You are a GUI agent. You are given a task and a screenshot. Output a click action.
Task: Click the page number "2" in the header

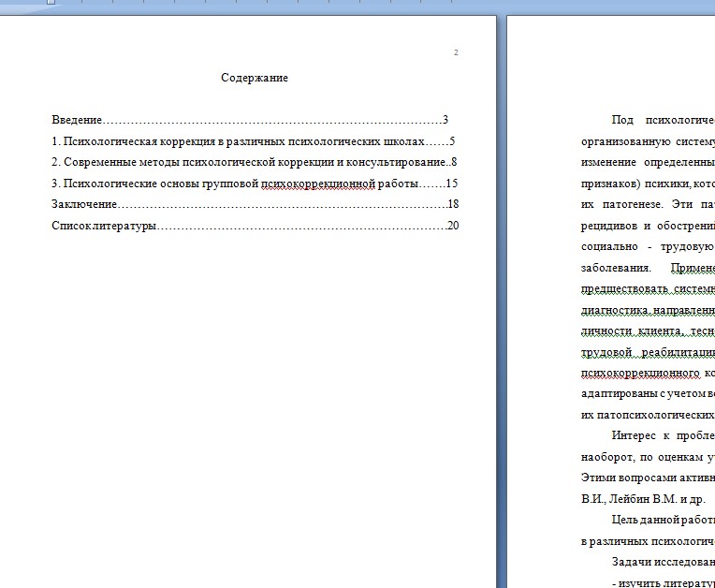click(x=456, y=52)
